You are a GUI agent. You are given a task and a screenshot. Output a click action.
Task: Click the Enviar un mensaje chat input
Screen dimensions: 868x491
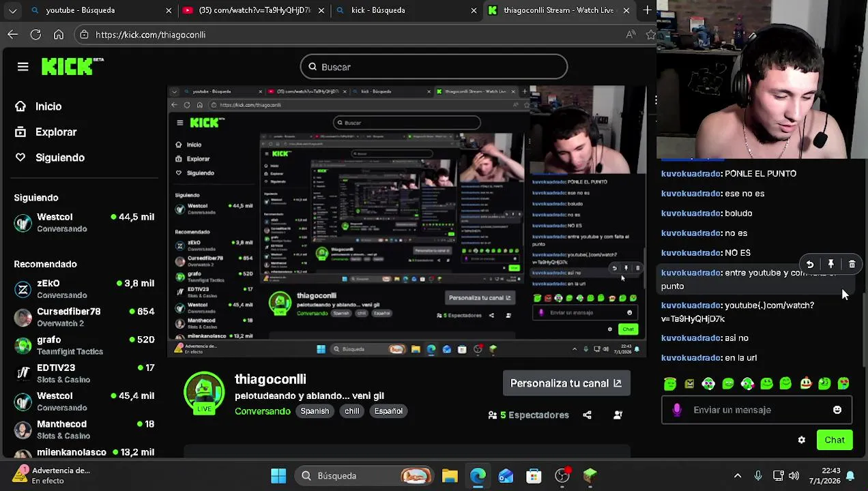click(x=756, y=410)
